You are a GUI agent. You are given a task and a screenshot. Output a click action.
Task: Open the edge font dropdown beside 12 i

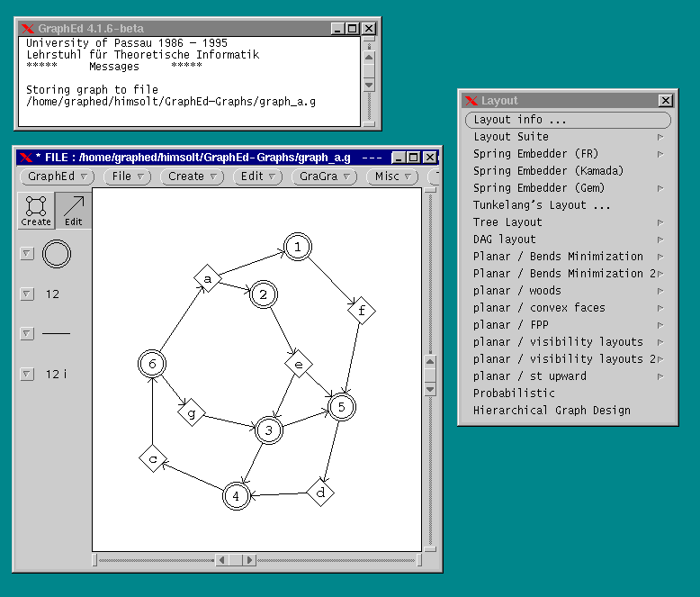click(27, 374)
